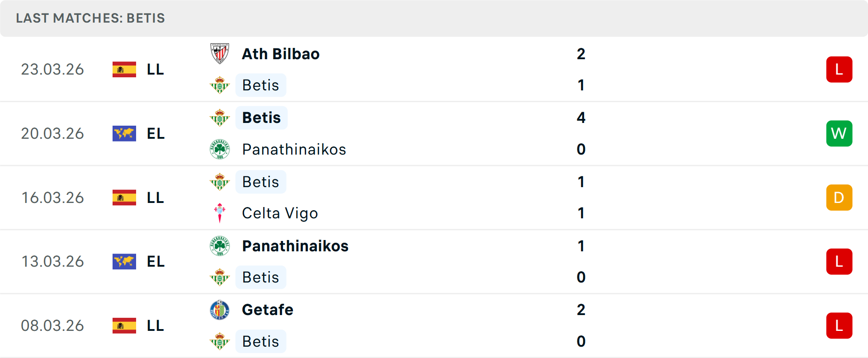This screenshot has height=358, width=868.
Task: Collapse the LAST MATCHES: BETIS section header
Action: 90,18
